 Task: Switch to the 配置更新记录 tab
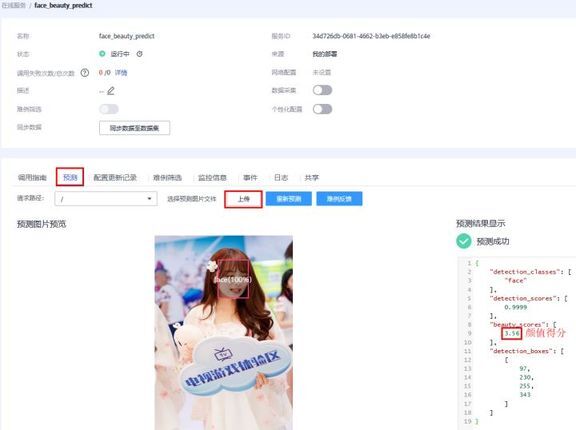pos(115,178)
